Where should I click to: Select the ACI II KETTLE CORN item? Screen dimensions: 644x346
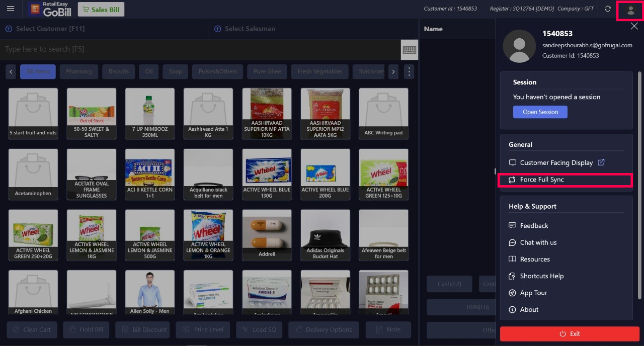pyautogui.click(x=150, y=174)
